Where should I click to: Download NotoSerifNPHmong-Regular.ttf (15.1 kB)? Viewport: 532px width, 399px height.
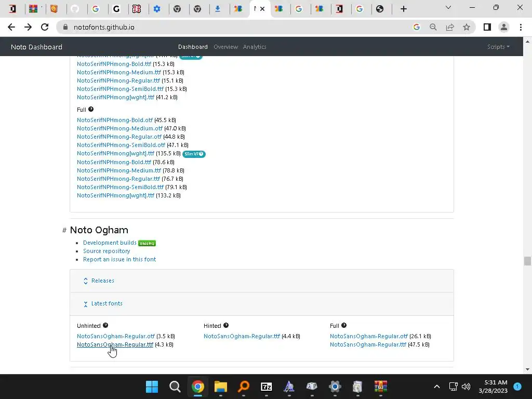118,81
